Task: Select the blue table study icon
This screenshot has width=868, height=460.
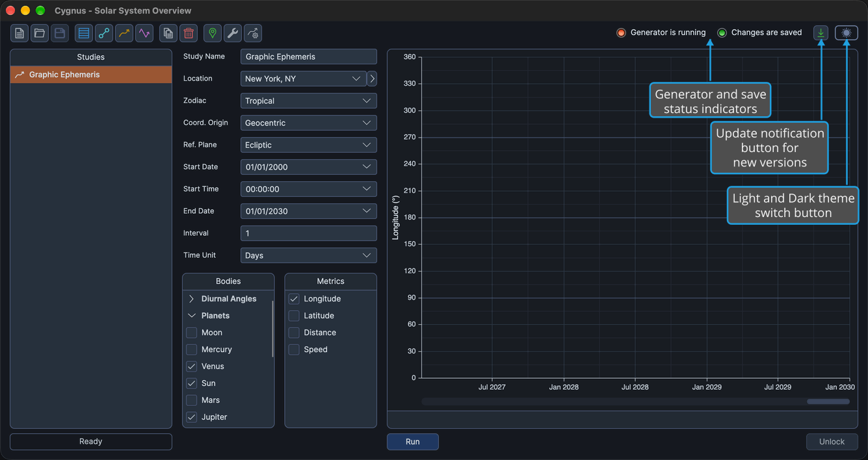Action: pos(84,33)
